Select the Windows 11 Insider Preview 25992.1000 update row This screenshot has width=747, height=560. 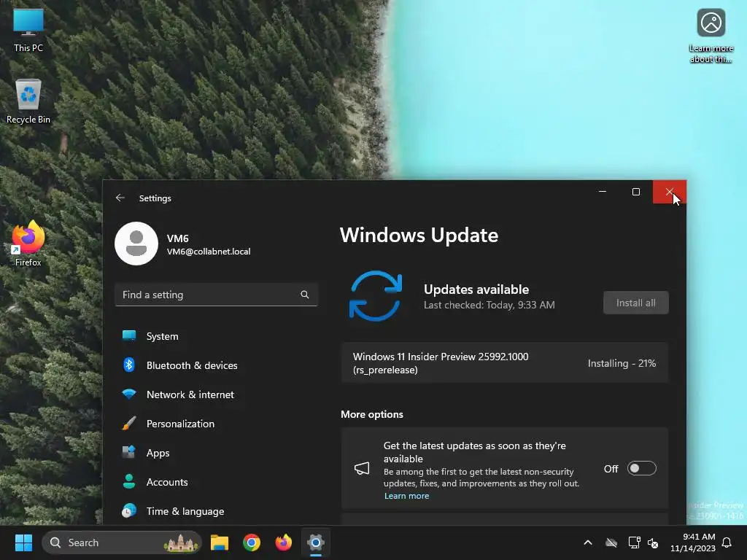click(x=505, y=363)
